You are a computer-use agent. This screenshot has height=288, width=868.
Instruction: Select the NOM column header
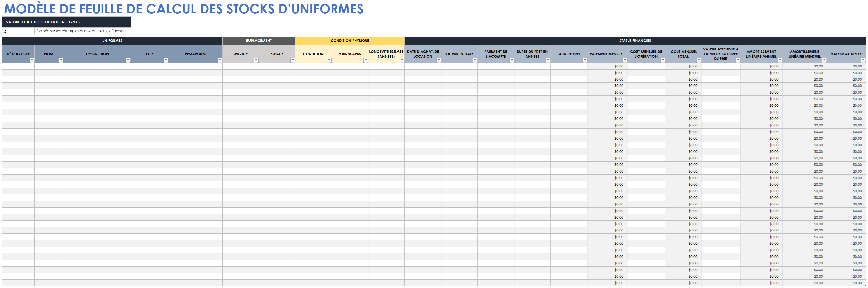pyautogui.click(x=49, y=54)
